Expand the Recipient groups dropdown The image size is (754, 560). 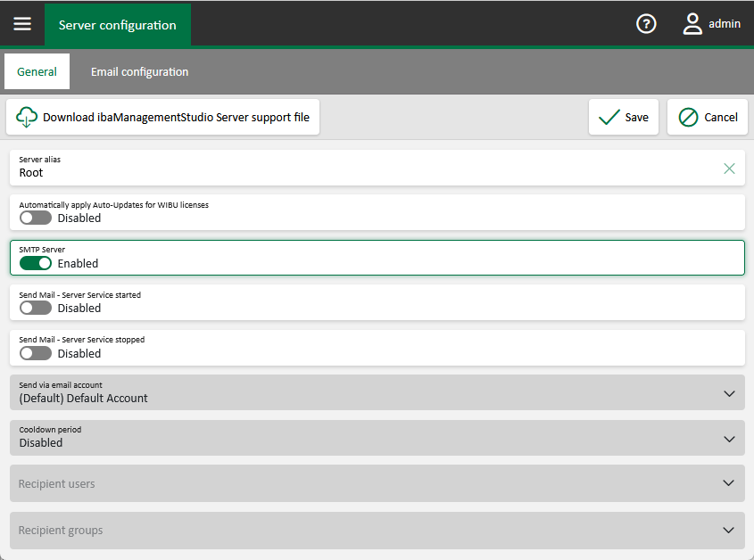(377, 531)
